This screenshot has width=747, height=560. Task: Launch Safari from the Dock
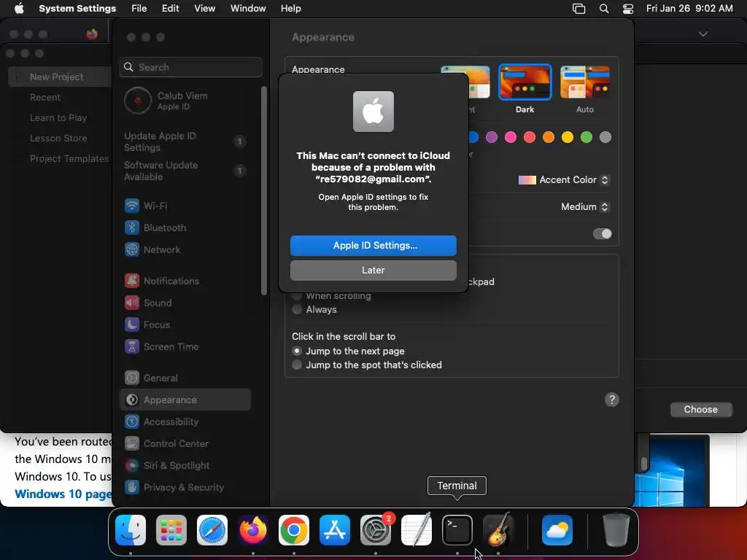tap(212, 530)
